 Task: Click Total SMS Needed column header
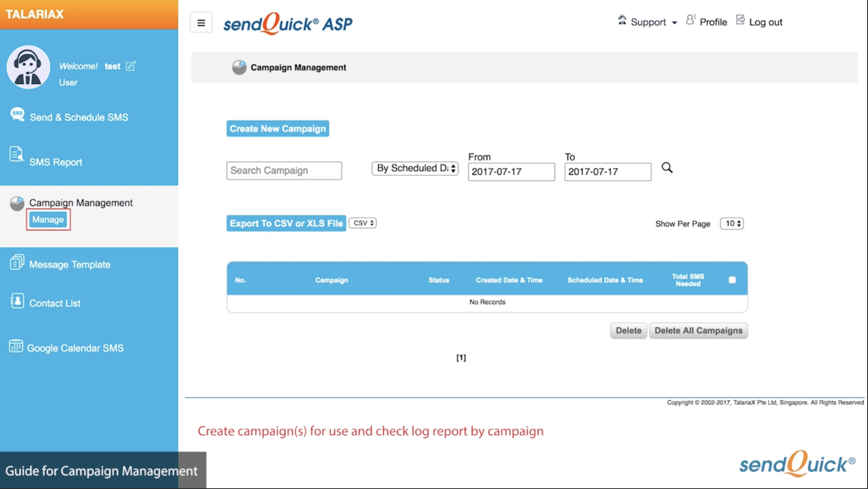(688, 280)
